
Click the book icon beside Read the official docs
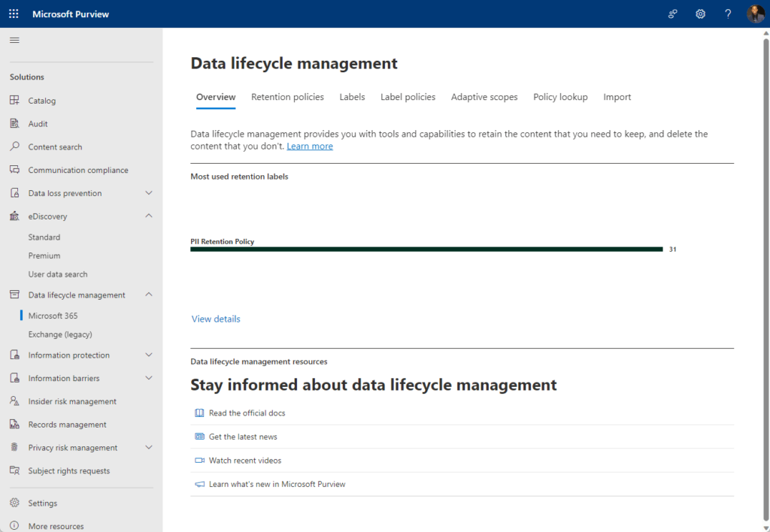coord(199,413)
